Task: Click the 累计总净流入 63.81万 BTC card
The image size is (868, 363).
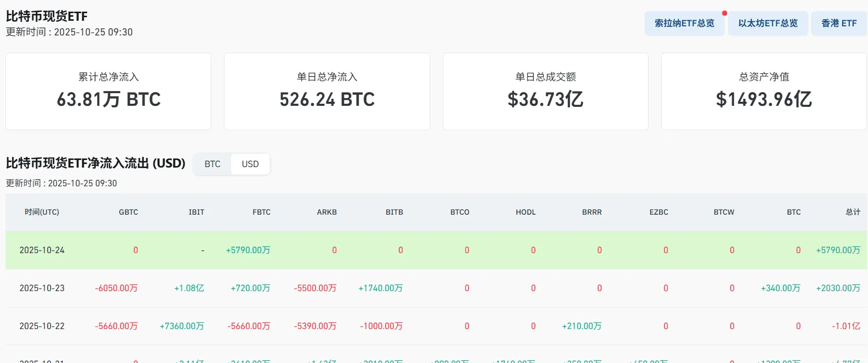Action: pos(108,91)
